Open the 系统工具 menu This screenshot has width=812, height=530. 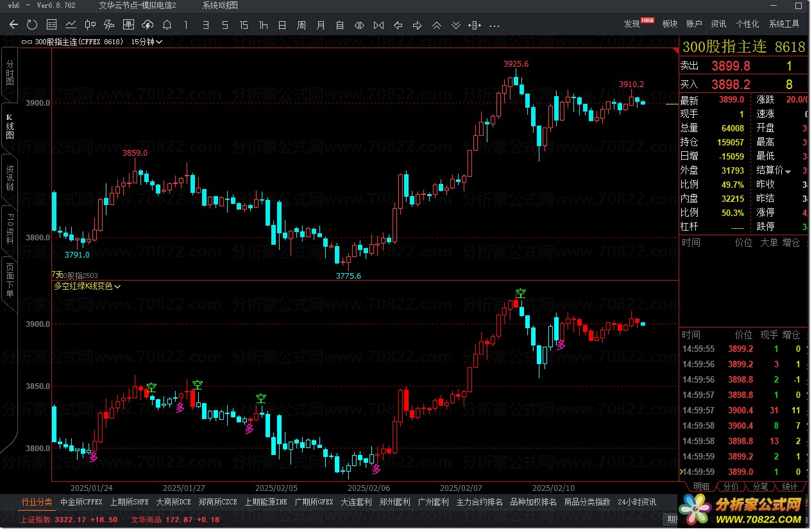tap(784, 24)
